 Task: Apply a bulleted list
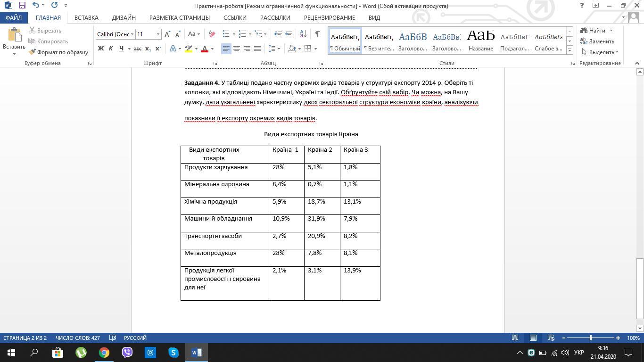(x=226, y=34)
